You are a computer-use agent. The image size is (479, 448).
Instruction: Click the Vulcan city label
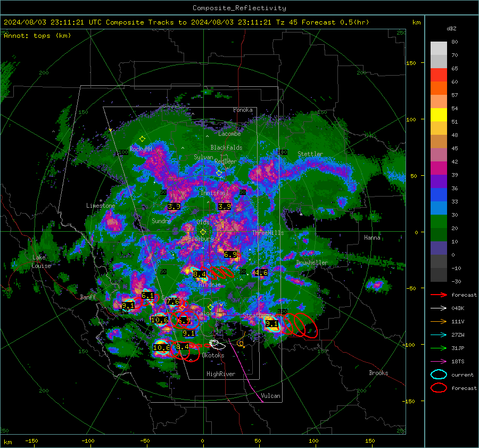click(270, 396)
